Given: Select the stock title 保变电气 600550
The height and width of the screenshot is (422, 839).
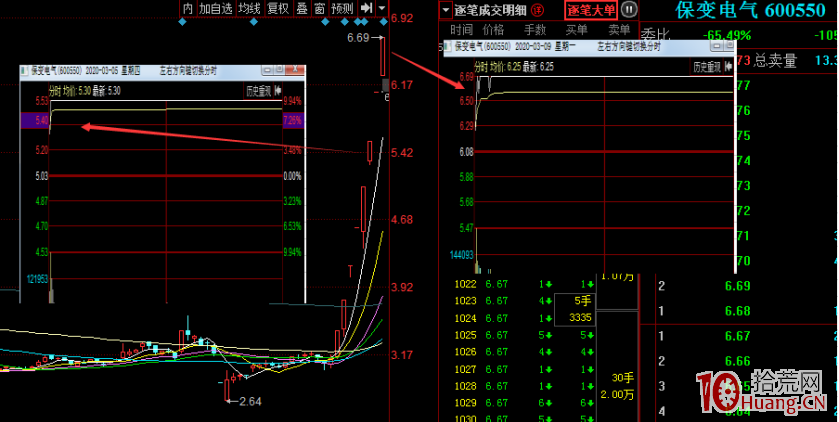Looking at the screenshot, I should pyautogui.click(x=750, y=10).
